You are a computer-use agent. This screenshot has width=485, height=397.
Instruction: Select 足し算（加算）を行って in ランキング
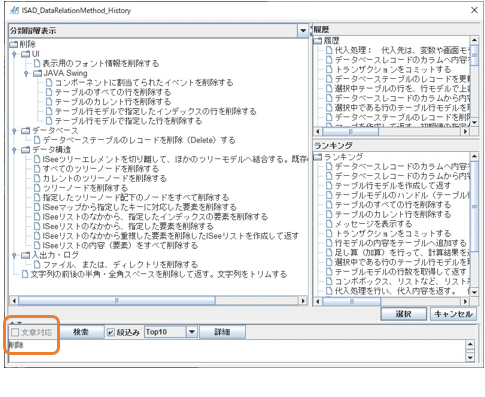(402, 253)
